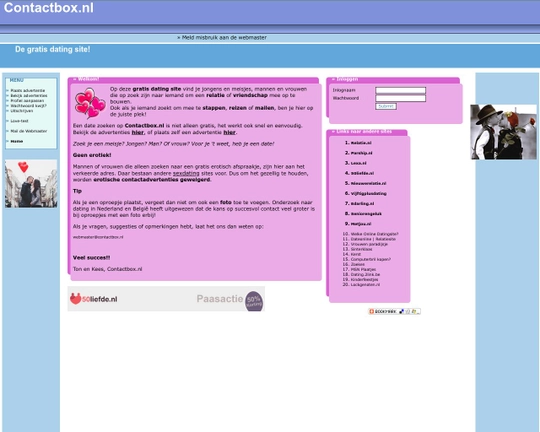Open 'Plaats advertentie' in the menu
The image size is (540, 432).
pos(28,91)
